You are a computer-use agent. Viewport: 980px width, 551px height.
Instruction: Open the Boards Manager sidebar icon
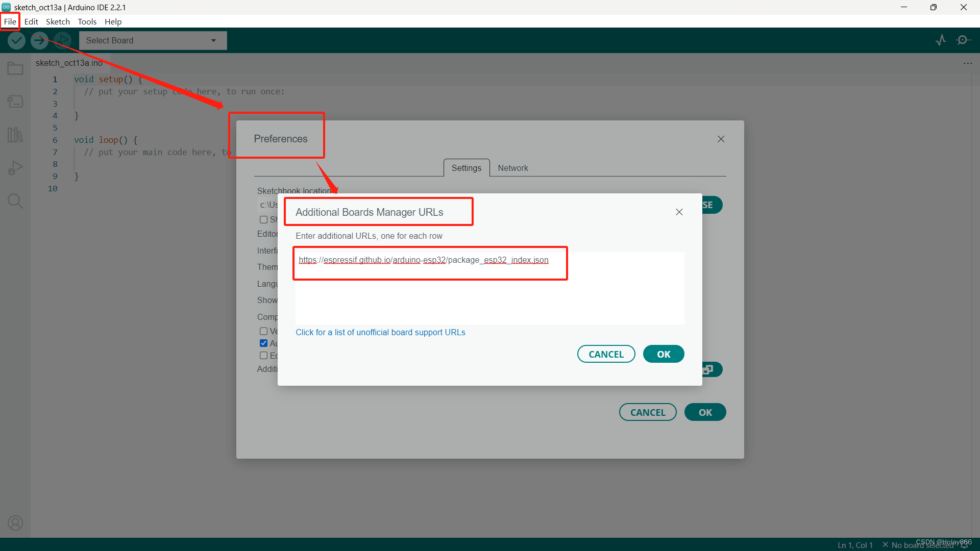[15, 102]
